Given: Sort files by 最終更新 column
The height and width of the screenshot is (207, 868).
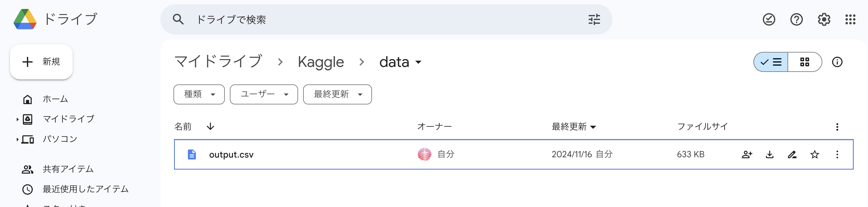Looking at the screenshot, I should click(x=573, y=127).
